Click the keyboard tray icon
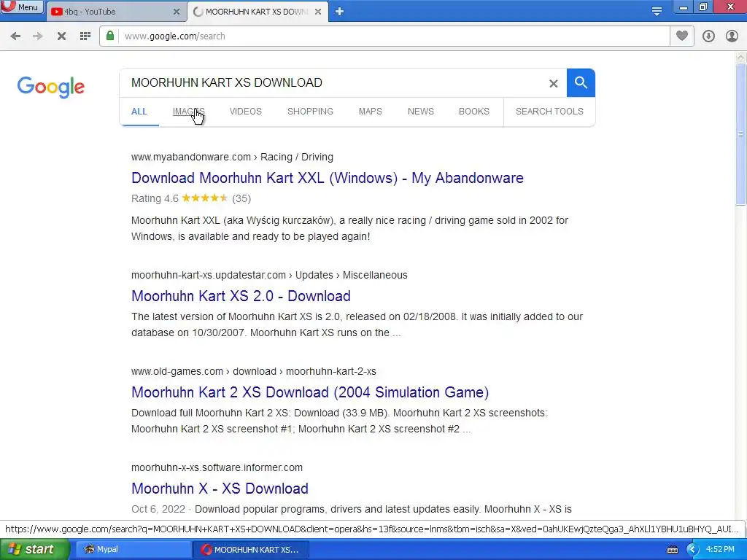Image resolution: width=747 pixels, height=560 pixels. [672, 550]
